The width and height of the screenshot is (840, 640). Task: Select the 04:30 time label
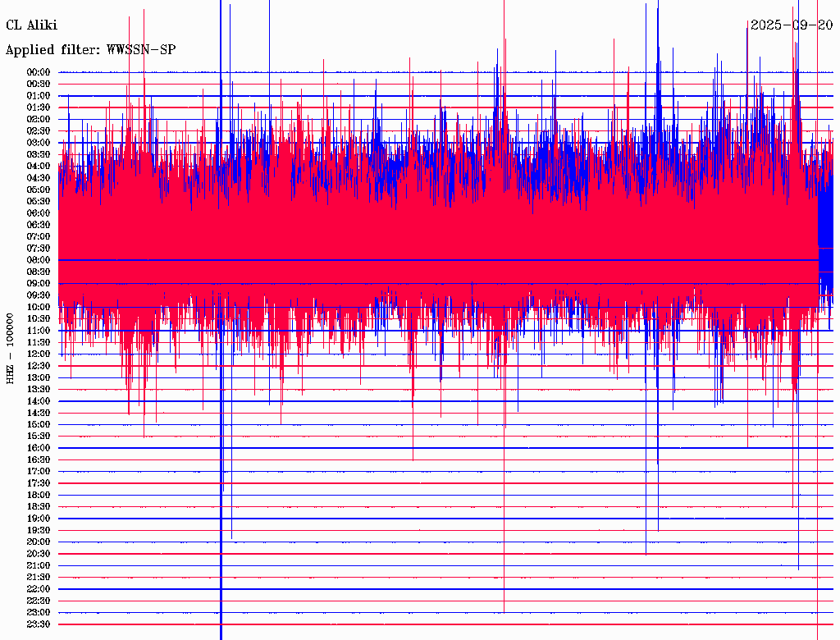coord(39,178)
